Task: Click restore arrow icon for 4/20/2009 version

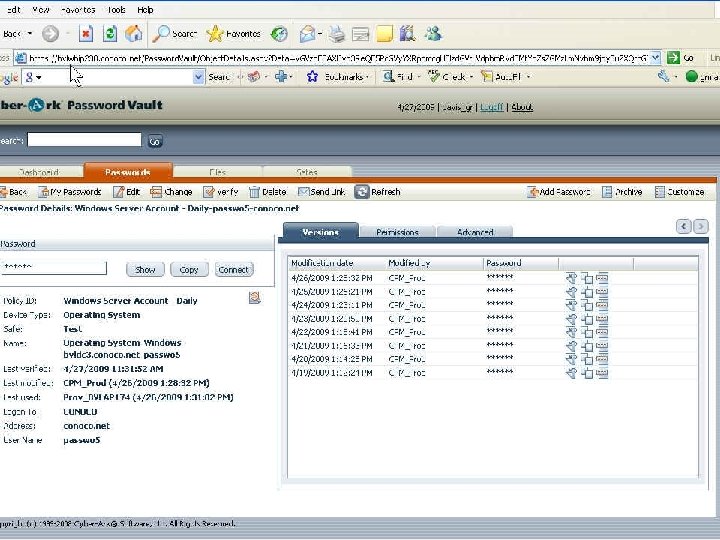Action: pyautogui.click(x=571, y=359)
